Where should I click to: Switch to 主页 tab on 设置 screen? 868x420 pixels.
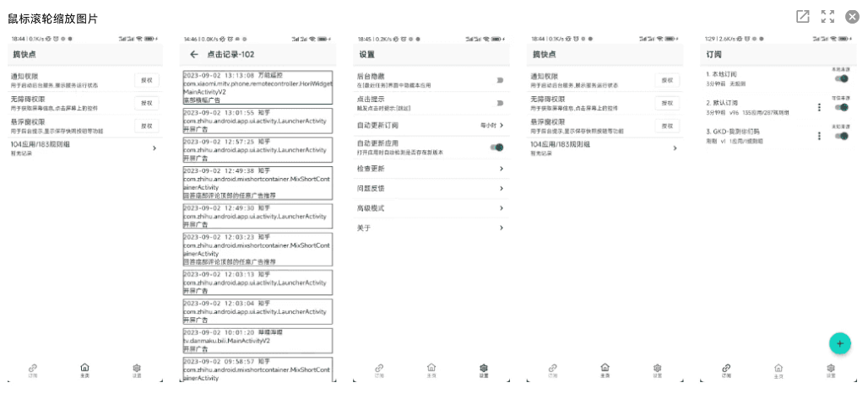(x=431, y=369)
